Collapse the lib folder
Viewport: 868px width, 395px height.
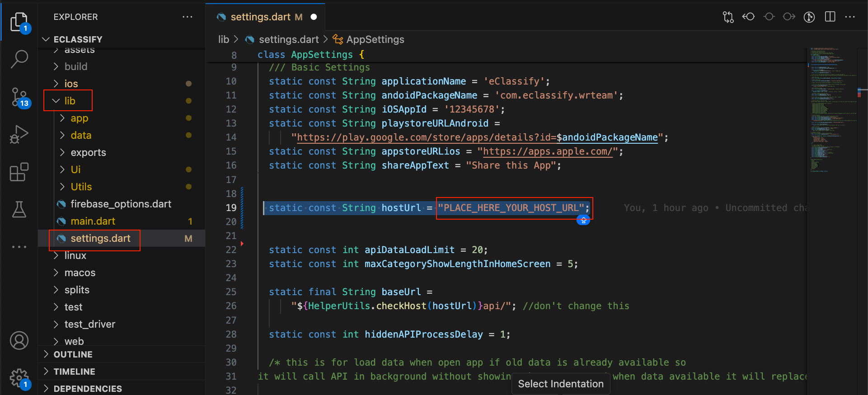point(69,101)
